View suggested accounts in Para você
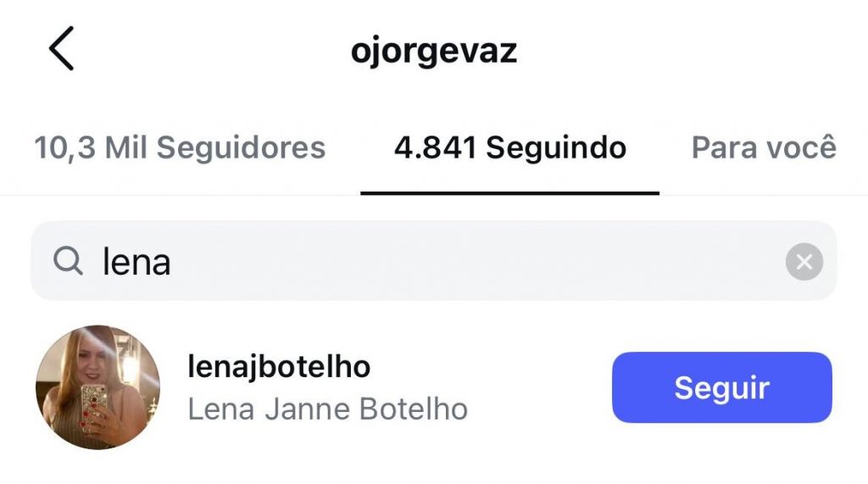 coord(763,147)
